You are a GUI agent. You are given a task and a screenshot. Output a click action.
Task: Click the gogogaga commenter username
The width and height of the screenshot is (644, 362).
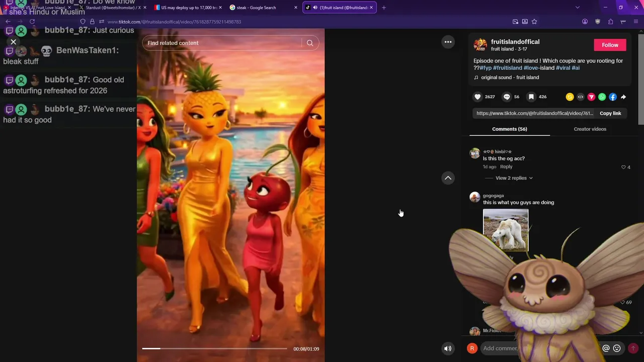tap(493, 196)
